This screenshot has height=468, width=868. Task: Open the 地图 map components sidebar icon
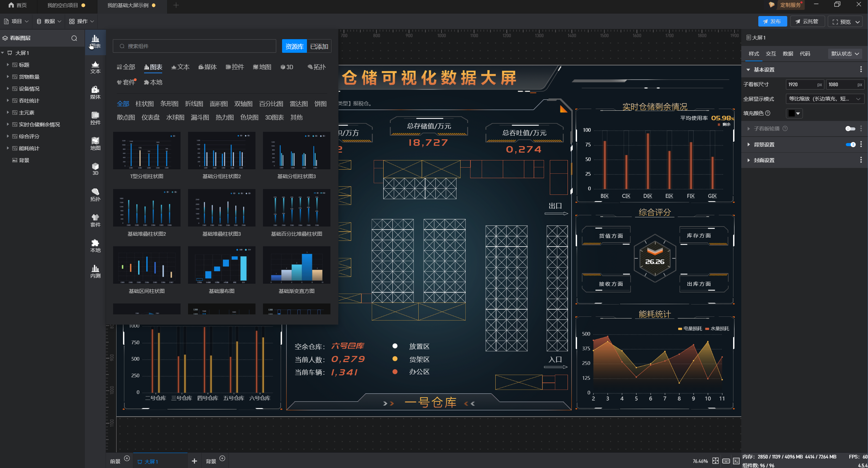(x=95, y=143)
